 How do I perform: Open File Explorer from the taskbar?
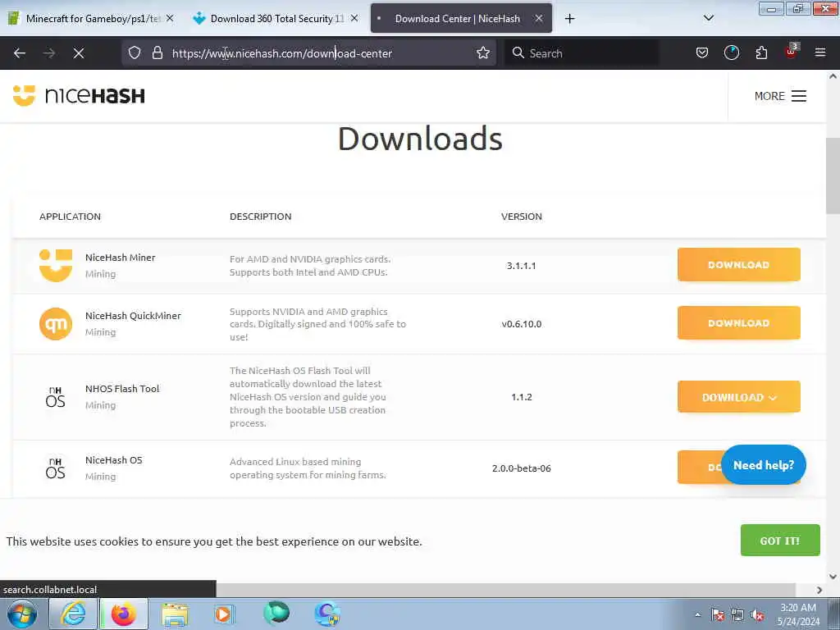click(175, 614)
